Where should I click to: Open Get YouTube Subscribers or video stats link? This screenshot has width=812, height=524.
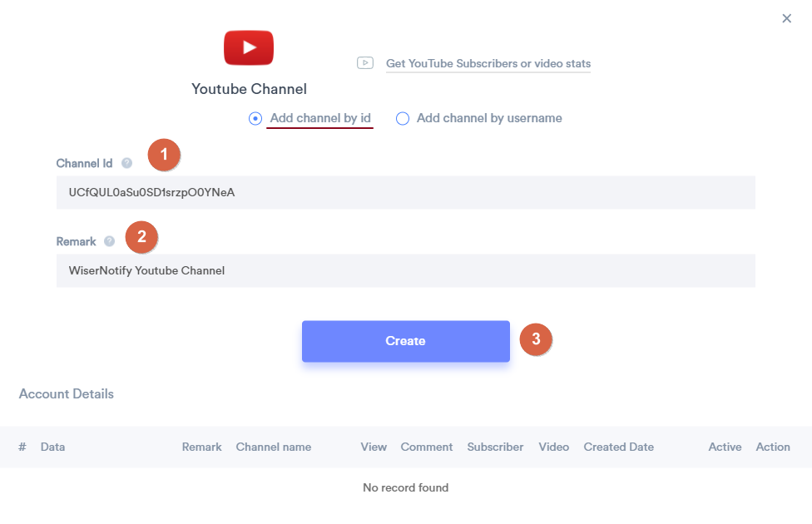[488, 64]
